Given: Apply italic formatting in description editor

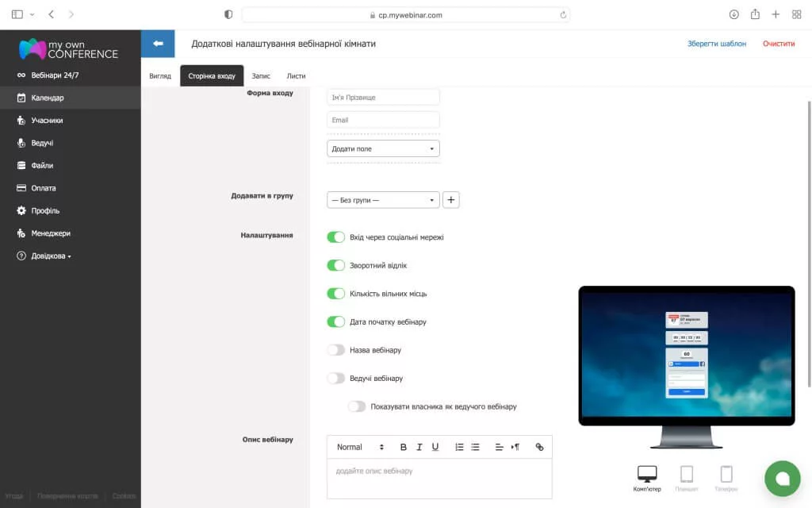Looking at the screenshot, I should coord(419,447).
